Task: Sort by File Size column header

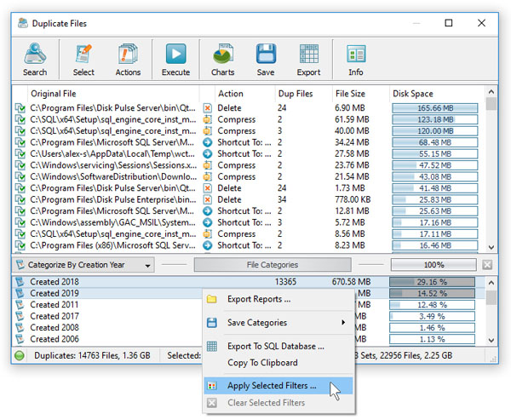Action: (361, 94)
